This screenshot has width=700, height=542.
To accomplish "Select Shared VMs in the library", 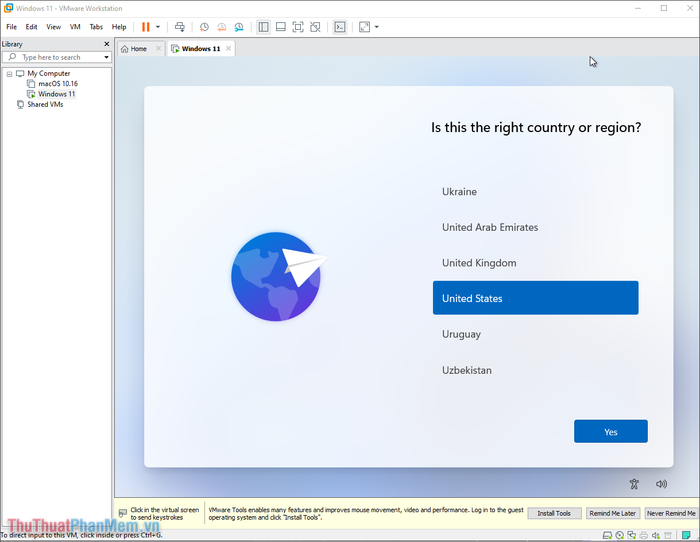I will tap(45, 104).
